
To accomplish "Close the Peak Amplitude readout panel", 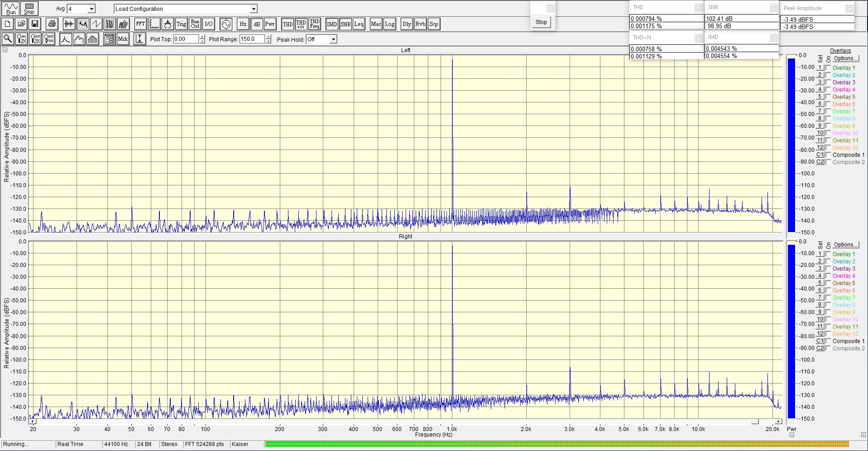I will click(849, 8).
